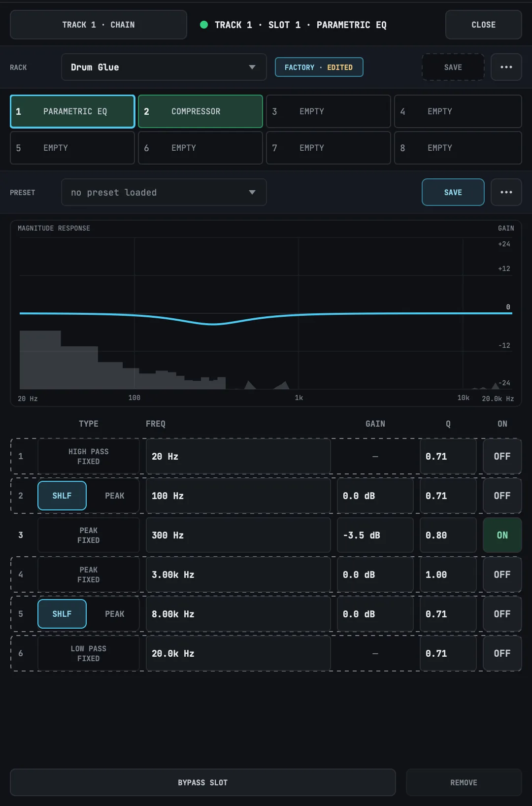This screenshot has height=806, width=532.
Task: Edit band 3 frequency 300 Hz field
Action: 238,535
